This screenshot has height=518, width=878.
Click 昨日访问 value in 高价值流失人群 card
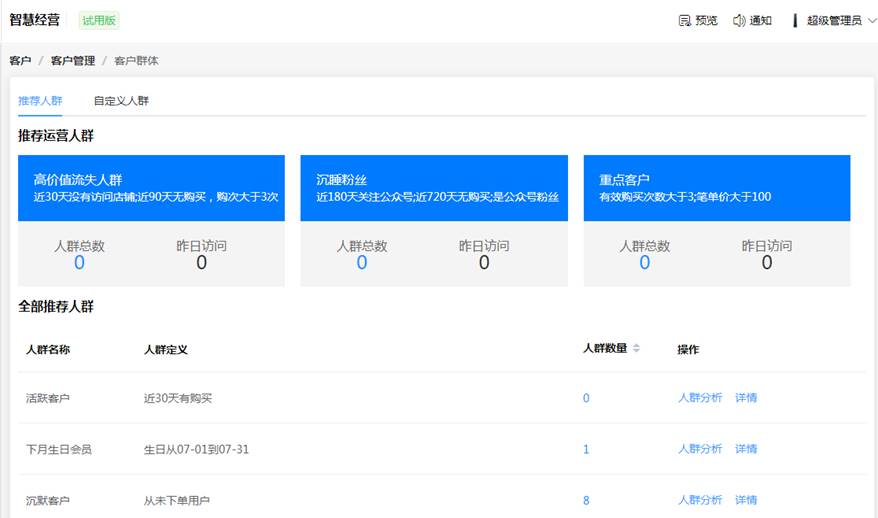[202, 262]
